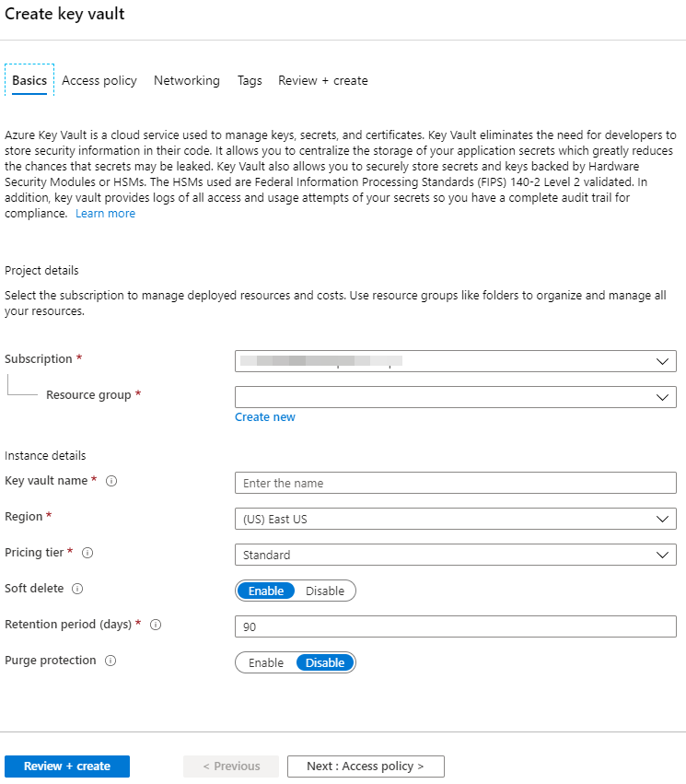The width and height of the screenshot is (686, 784).
Task: Click info icon next to Key vault name
Action: pos(111,482)
